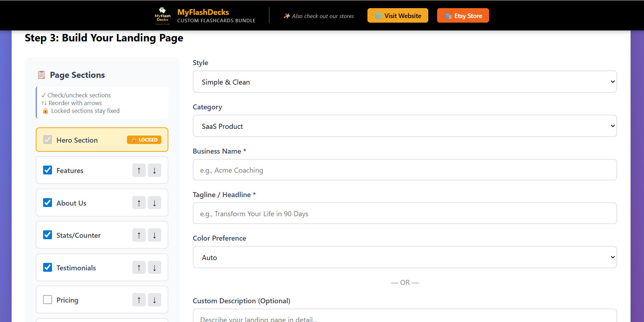Viewport: 644px width, 322px height.
Task: Click the 'About Us' section label
Action: pos(71,203)
